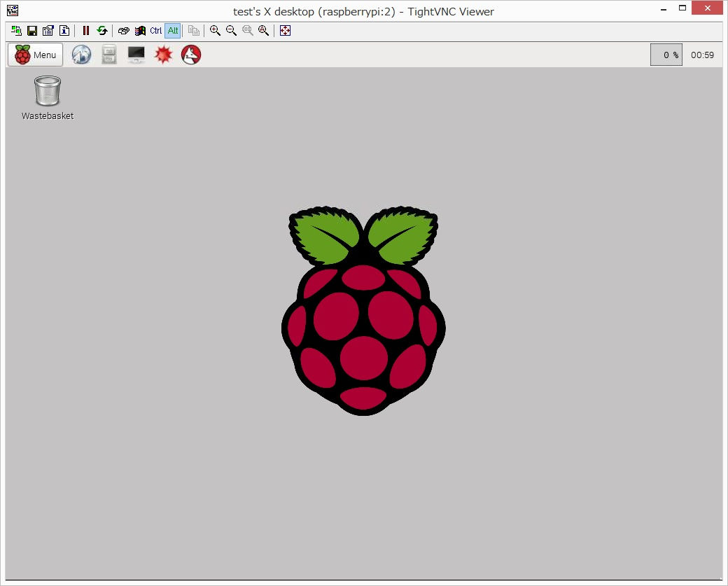Image resolution: width=728 pixels, height=586 pixels.
Task: Send the Ctrl+Esc Windows flag icon
Action: 140,31
